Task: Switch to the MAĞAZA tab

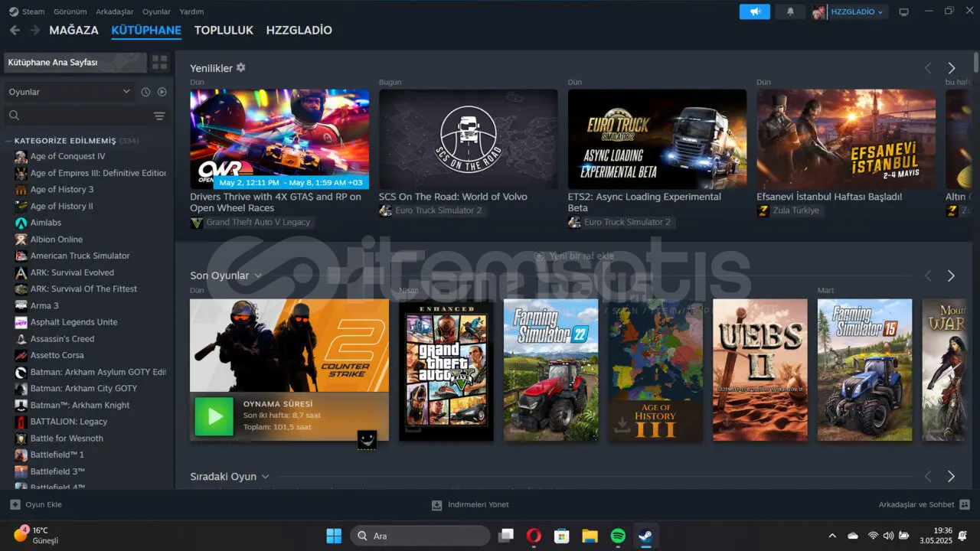Action: coord(73,31)
